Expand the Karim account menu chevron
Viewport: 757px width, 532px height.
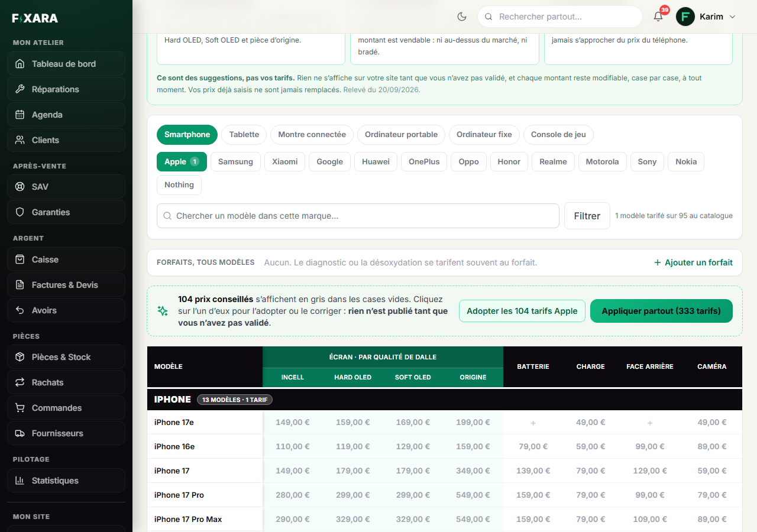pos(733,17)
